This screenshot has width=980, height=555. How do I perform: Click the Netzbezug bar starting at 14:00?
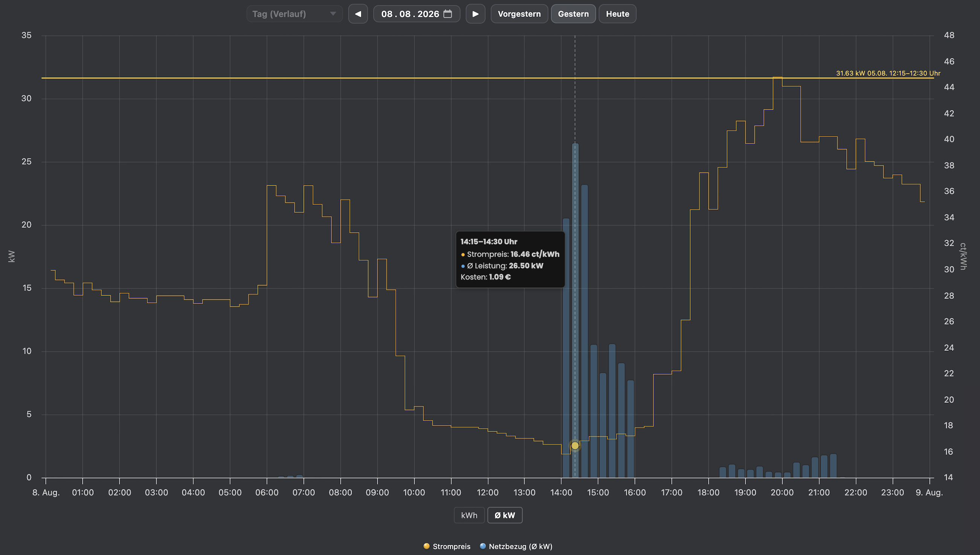click(x=566, y=348)
